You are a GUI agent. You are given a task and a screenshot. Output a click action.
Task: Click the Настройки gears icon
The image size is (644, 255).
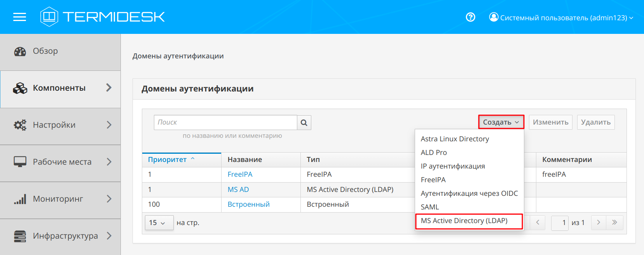click(x=20, y=125)
